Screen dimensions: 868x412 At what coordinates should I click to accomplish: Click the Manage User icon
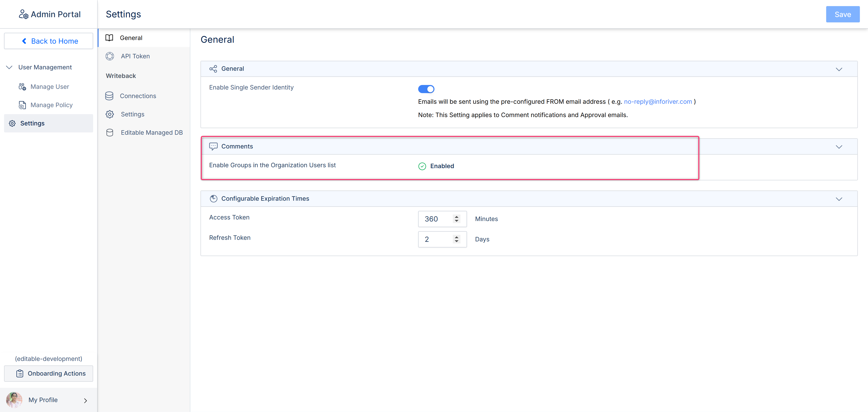(x=22, y=87)
